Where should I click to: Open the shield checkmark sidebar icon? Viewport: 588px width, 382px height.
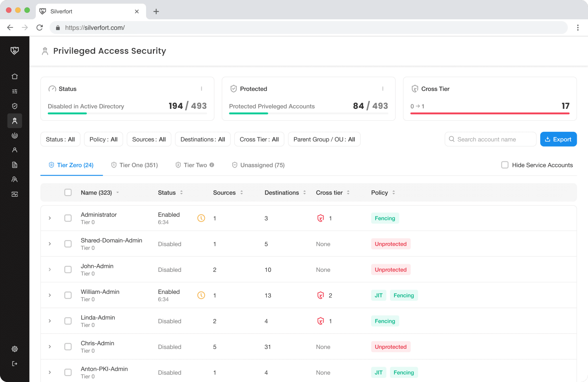click(15, 106)
